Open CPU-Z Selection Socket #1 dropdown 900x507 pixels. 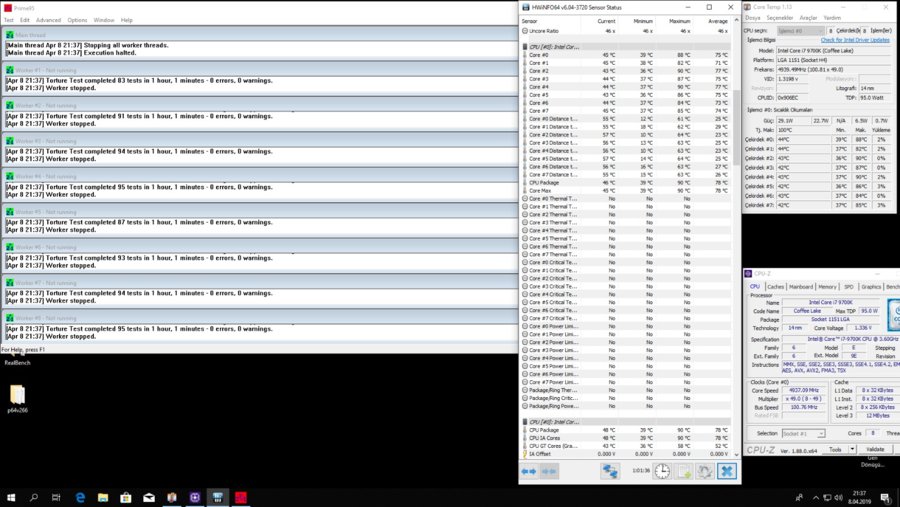click(x=803, y=434)
